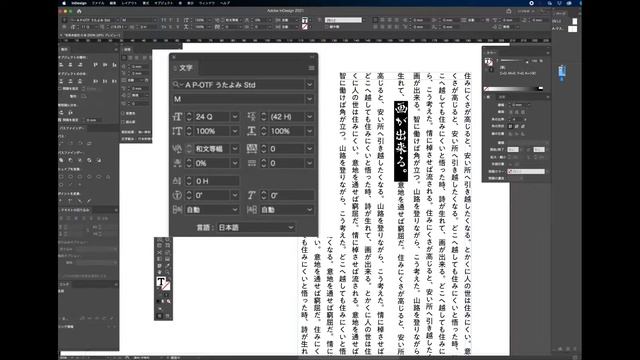
Task: Click the text fill swatch in control bar
Action: coord(304,20)
